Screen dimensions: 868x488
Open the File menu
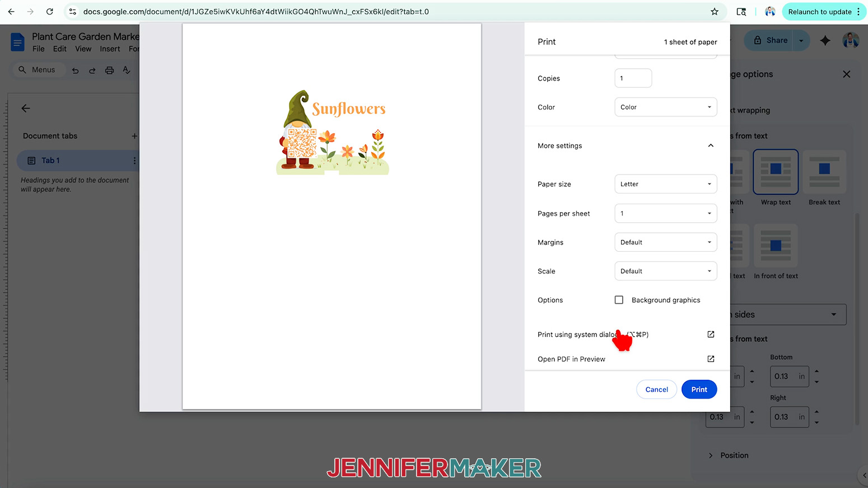tap(39, 49)
